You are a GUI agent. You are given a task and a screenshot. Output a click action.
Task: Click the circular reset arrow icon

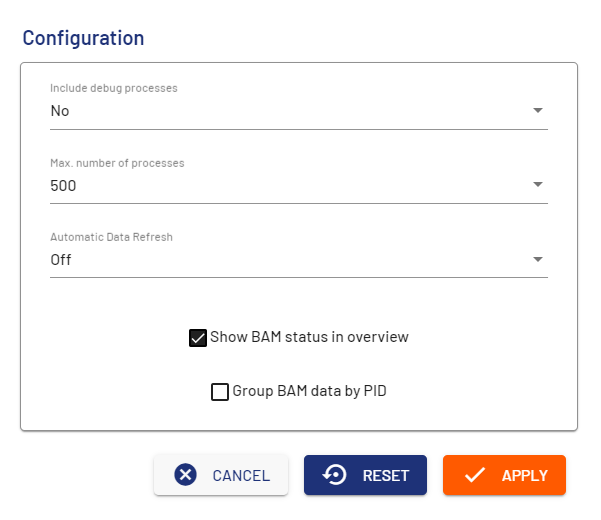point(336,475)
